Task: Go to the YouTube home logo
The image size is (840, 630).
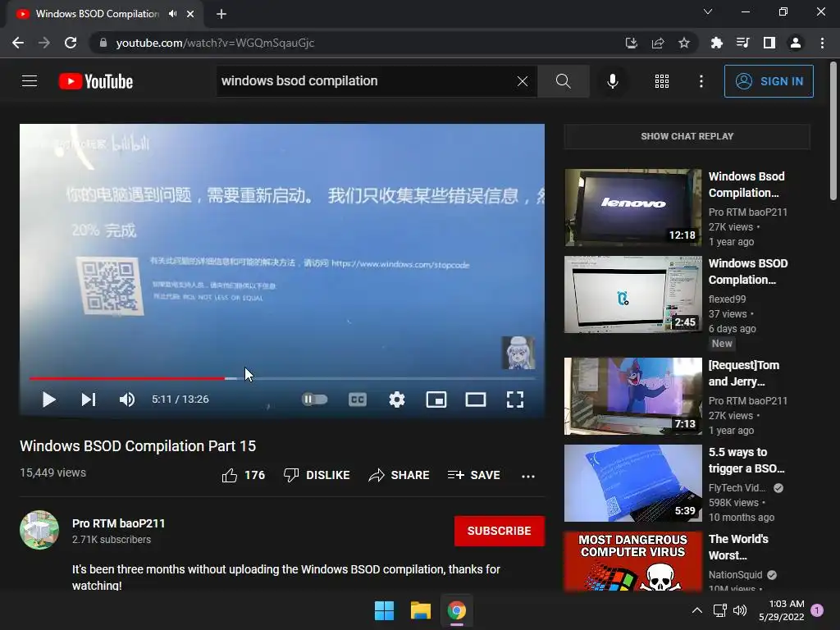Action: pyautogui.click(x=96, y=81)
